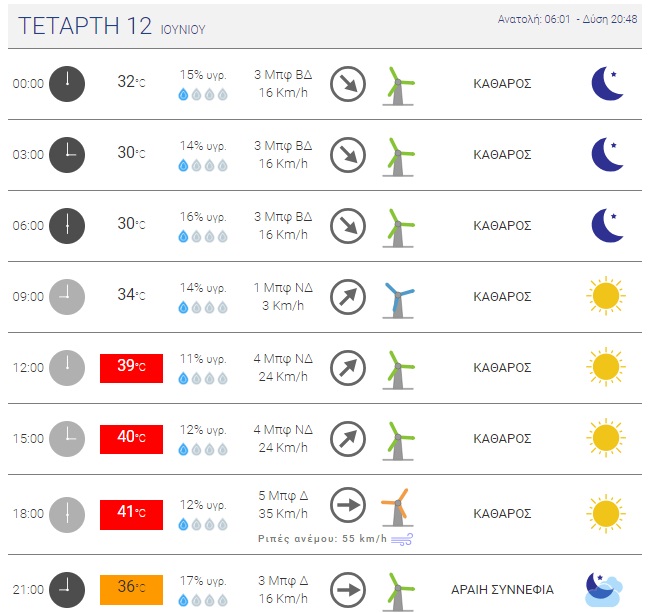The height and width of the screenshot is (613, 649).
Task: Click the sunrise and sunset times text
Action: click(567, 19)
